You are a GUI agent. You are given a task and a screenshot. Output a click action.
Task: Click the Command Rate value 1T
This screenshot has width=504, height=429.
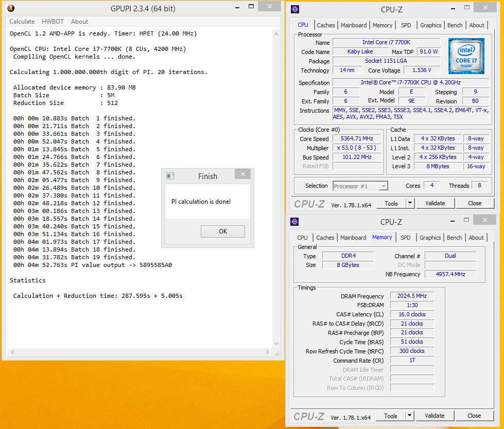pos(412,360)
